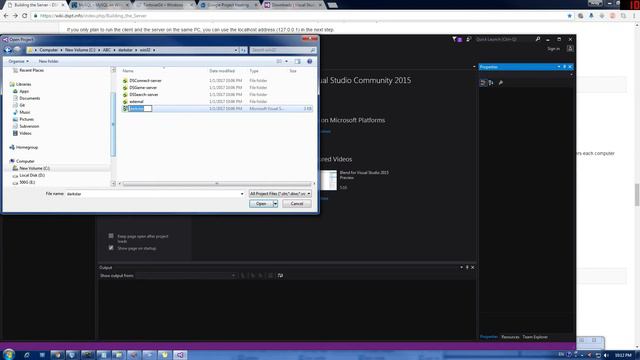
Task: Click the file list horizontal scrollbar
Action: 217,184
